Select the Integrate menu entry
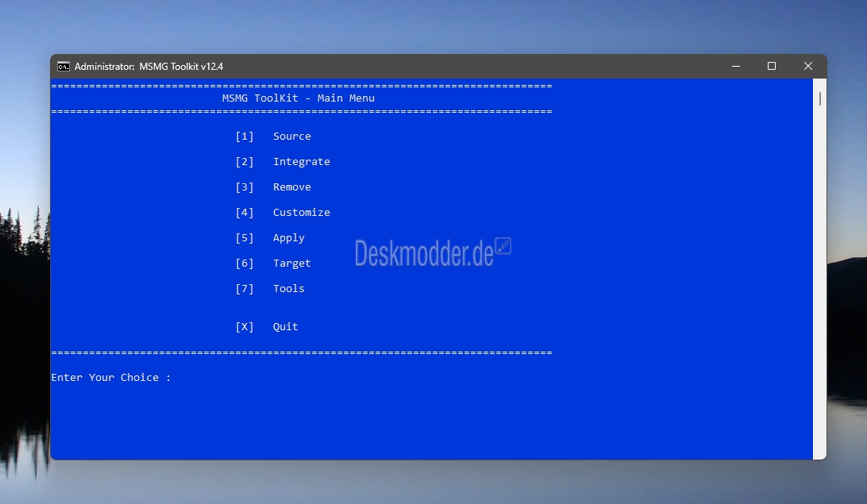The width and height of the screenshot is (867, 504). (302, 162)
